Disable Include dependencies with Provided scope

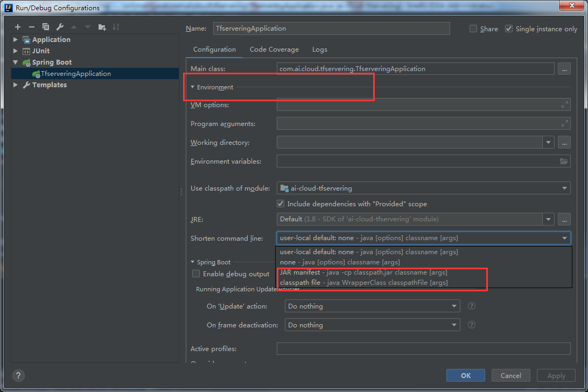tap(281, 204)
